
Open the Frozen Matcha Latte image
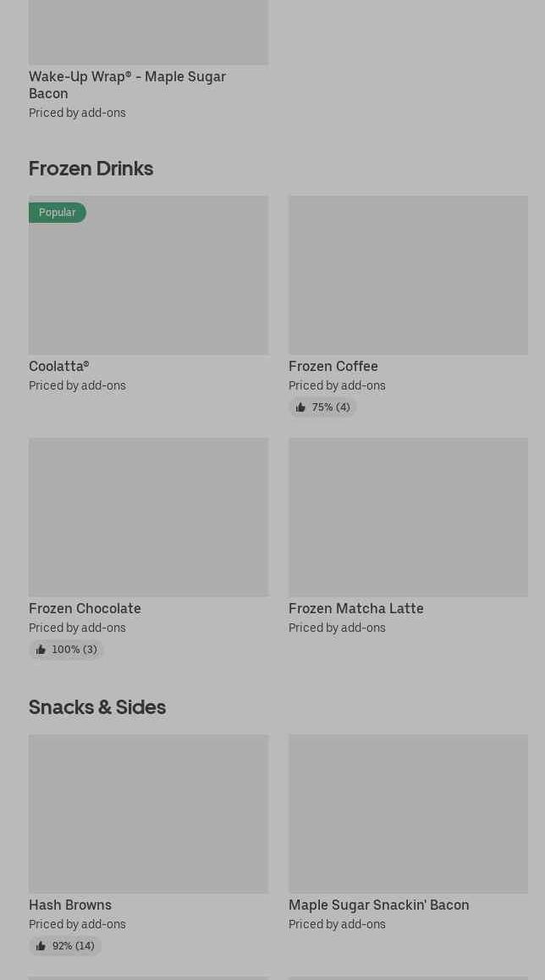[408, 517]
